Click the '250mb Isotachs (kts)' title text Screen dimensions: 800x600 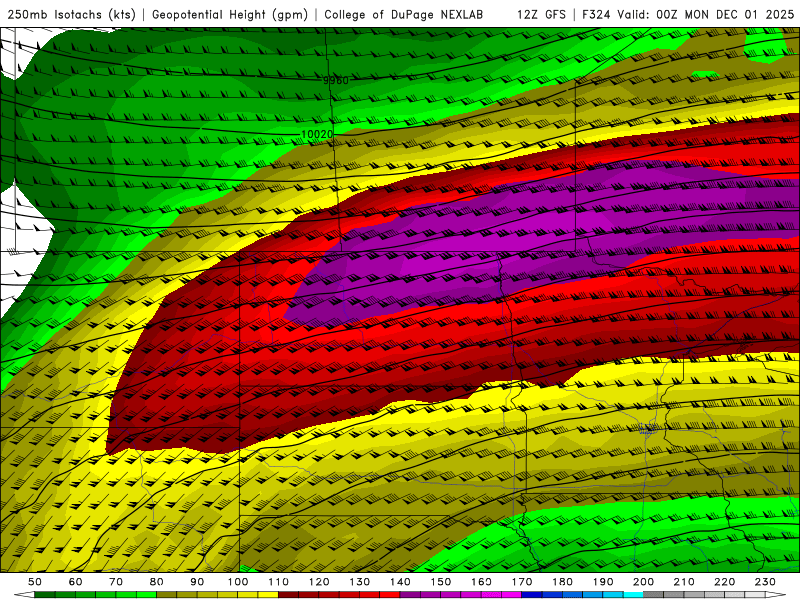click(x=71, y=15)
